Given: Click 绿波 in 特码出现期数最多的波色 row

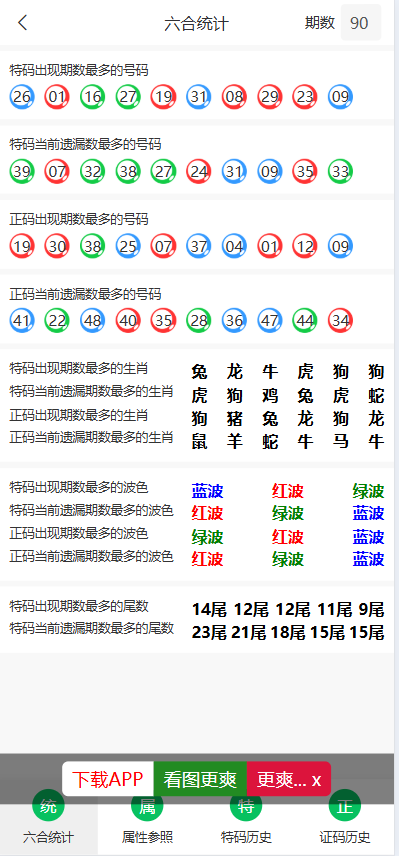Looking at the screenshot, I should pyautogui.click(x=368, y=491).
